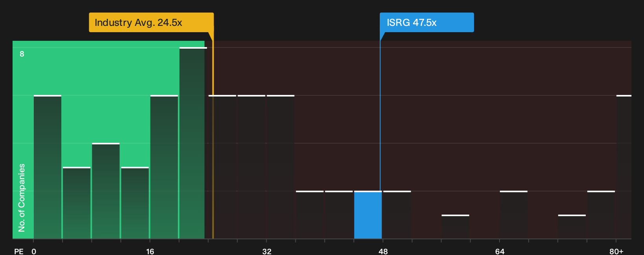Click the x-axis label 48
The height and width of the screenshot is (255, 644).
(383, 251)
